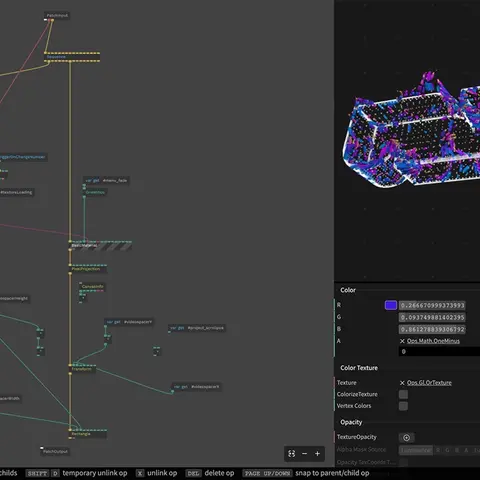480x480 pixels.
Task: Collapse the Color parameter group
Action: click(348, 290)
